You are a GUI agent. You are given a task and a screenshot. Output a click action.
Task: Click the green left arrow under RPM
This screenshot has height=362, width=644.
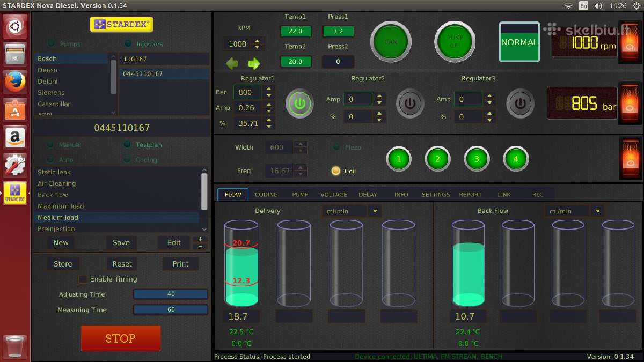pyautogui.click(x=232, y=63)
